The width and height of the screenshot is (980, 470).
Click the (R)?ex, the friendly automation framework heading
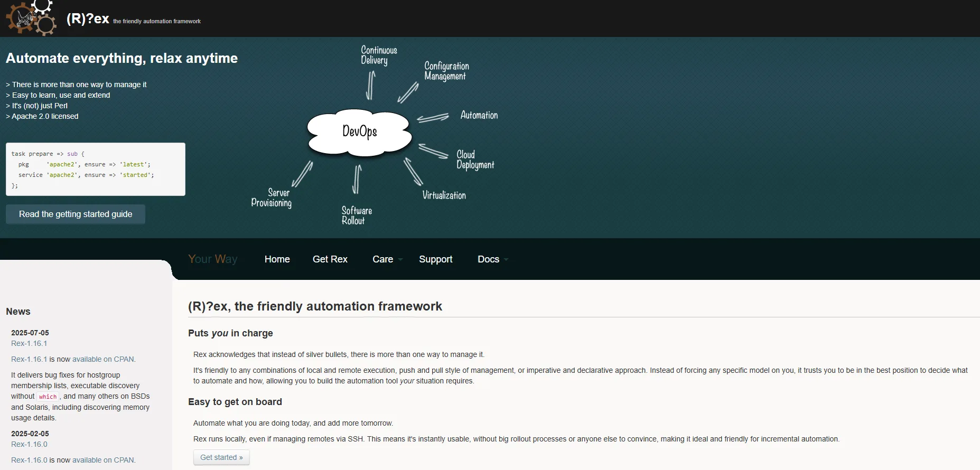[x=315, y=306]
